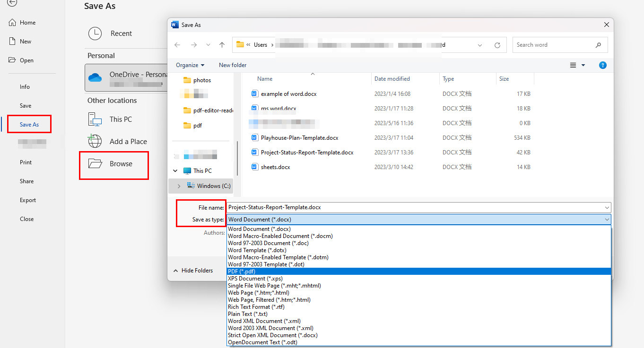
Task: Open the help question mark icon
Action: [602, 65]
